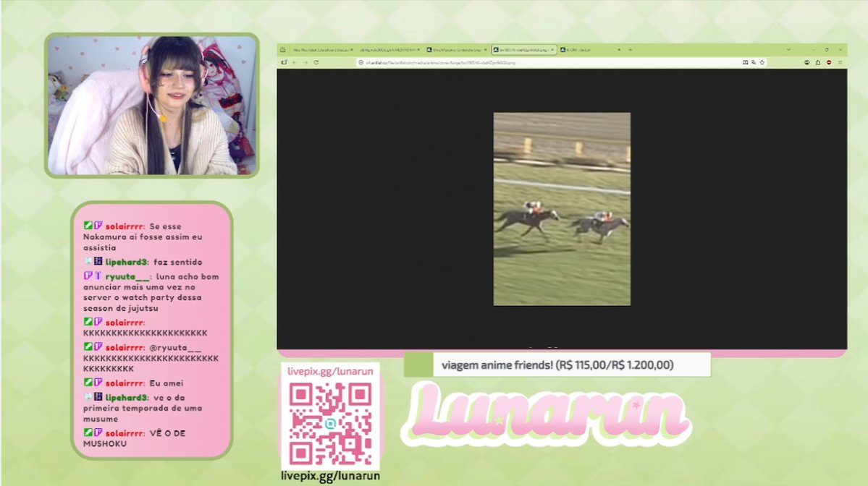
Task: Open a new tab with the plus button
Action: (630, 50)
